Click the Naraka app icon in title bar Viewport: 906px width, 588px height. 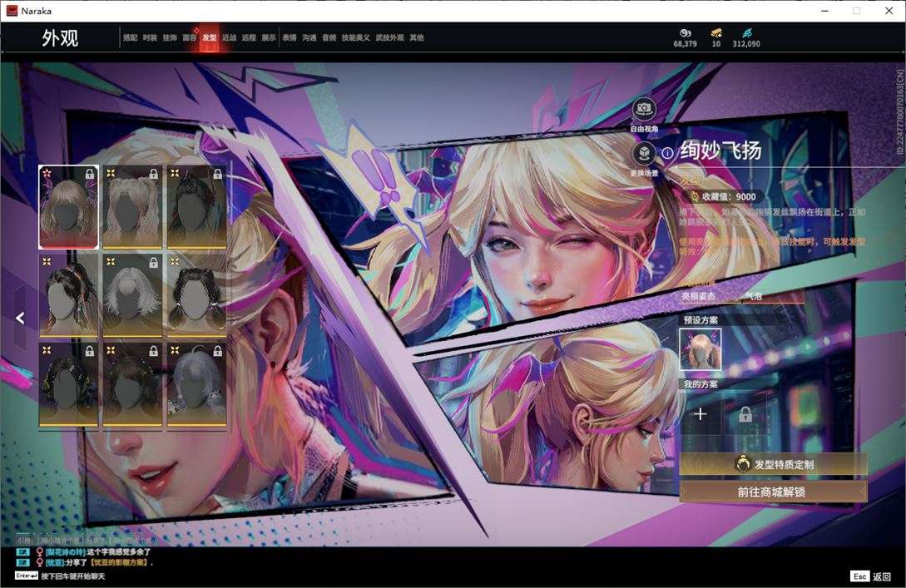coord(12,11)
